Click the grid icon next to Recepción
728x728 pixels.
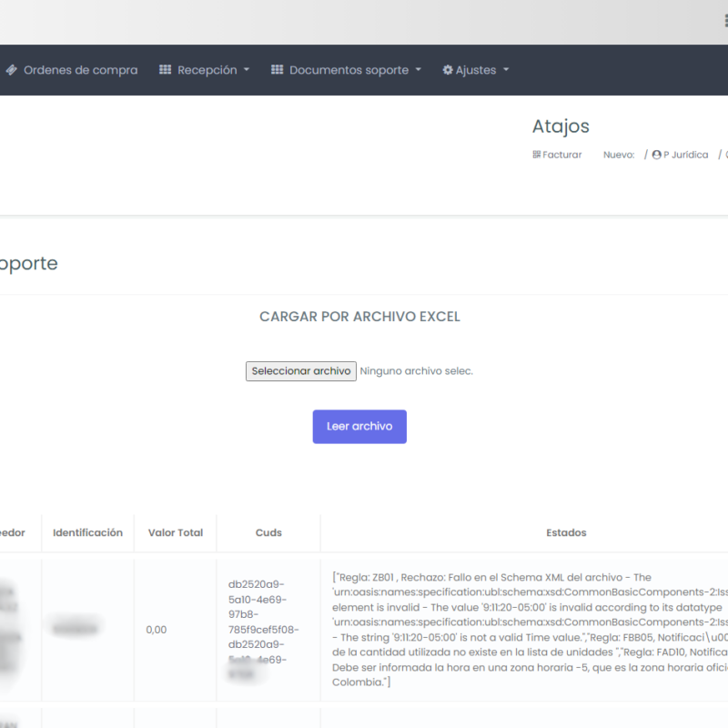point(166,70)
